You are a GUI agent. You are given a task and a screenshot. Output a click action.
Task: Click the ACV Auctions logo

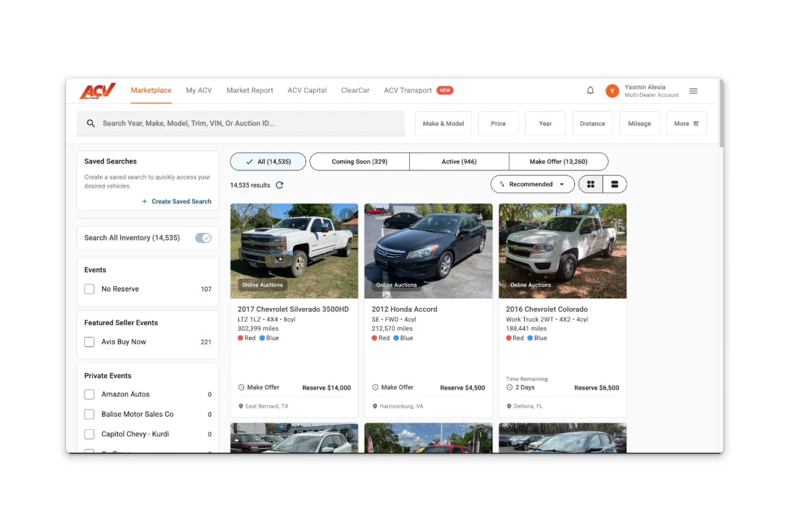tap(98, 91)
